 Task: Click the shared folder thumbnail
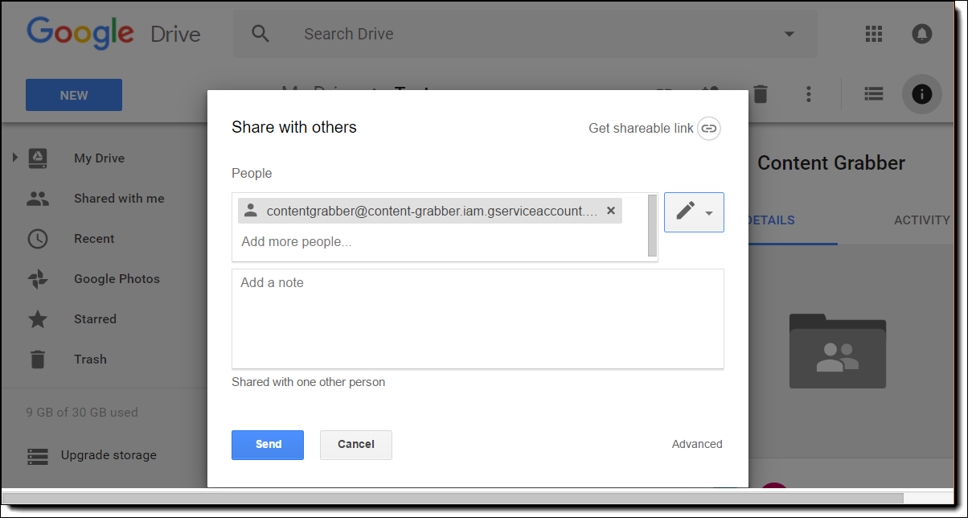coord(838,351)
